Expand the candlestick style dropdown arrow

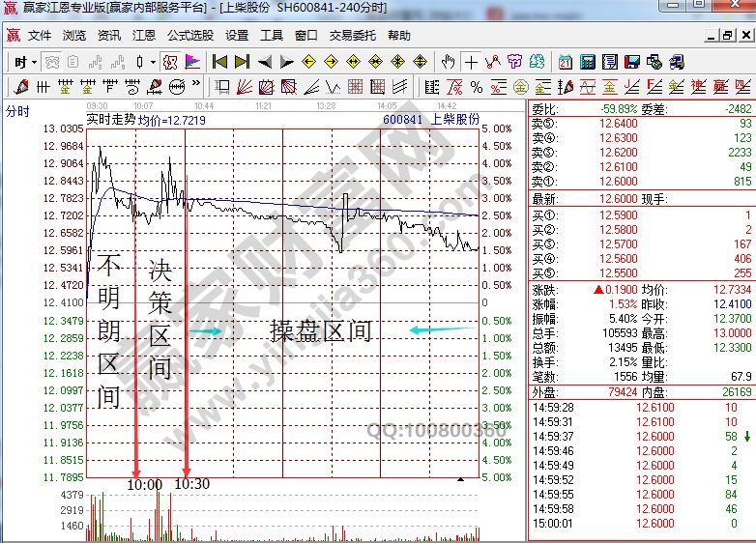[x=153, y=62]
